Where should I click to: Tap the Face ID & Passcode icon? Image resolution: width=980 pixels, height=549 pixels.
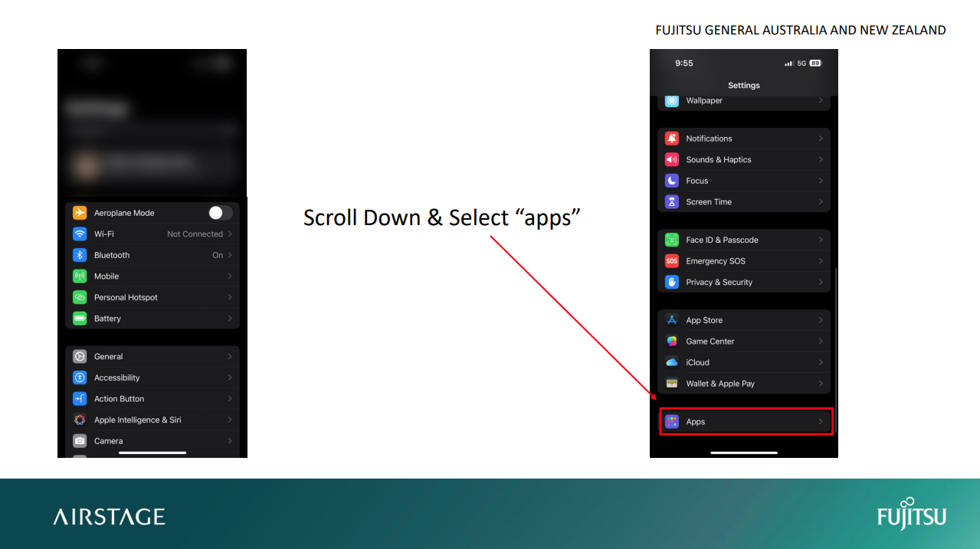tap(672, 240)
